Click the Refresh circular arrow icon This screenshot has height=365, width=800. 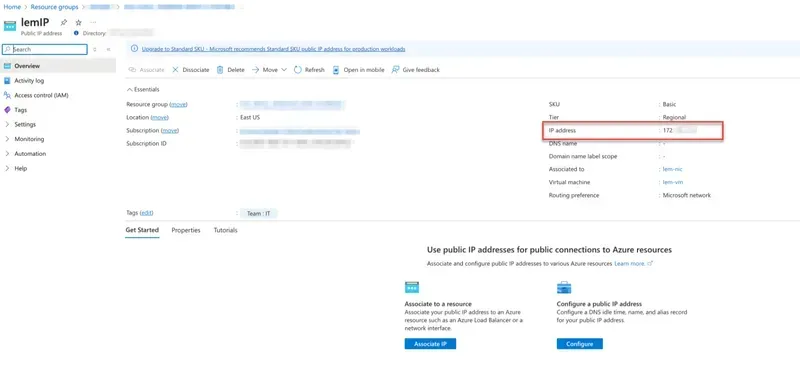298,70
